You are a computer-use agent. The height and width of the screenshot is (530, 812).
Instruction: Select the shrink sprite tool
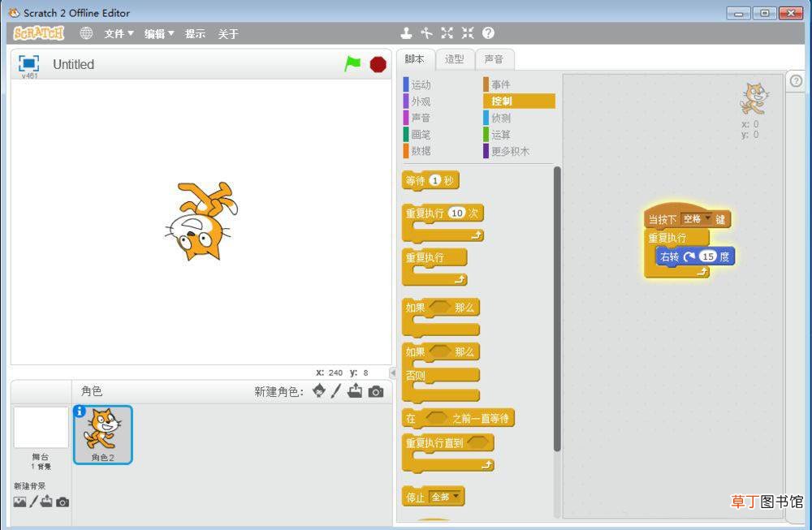(x=468, y=33)
